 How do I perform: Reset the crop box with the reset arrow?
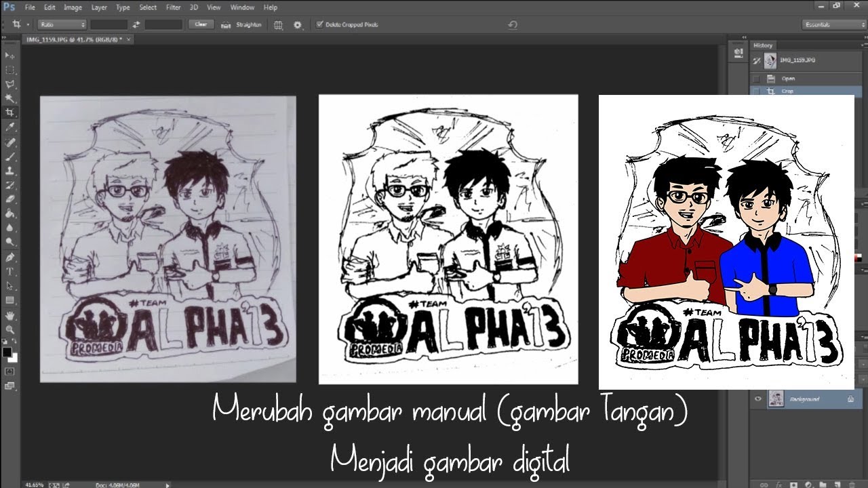pos(513,24)
